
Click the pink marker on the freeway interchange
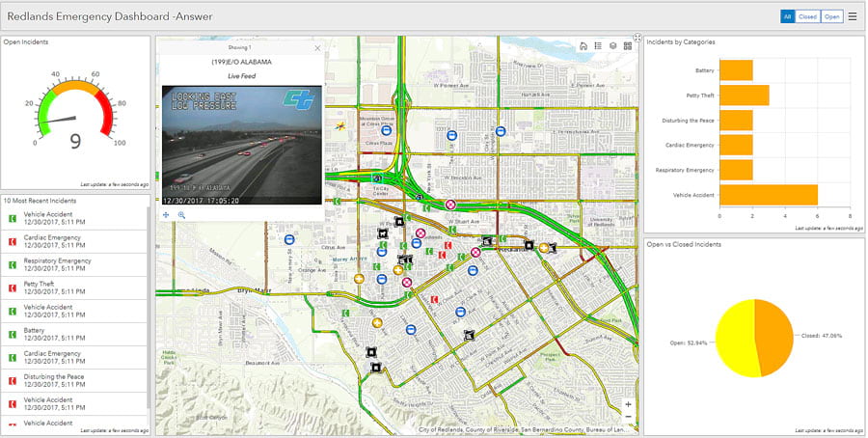pos(450,205)
